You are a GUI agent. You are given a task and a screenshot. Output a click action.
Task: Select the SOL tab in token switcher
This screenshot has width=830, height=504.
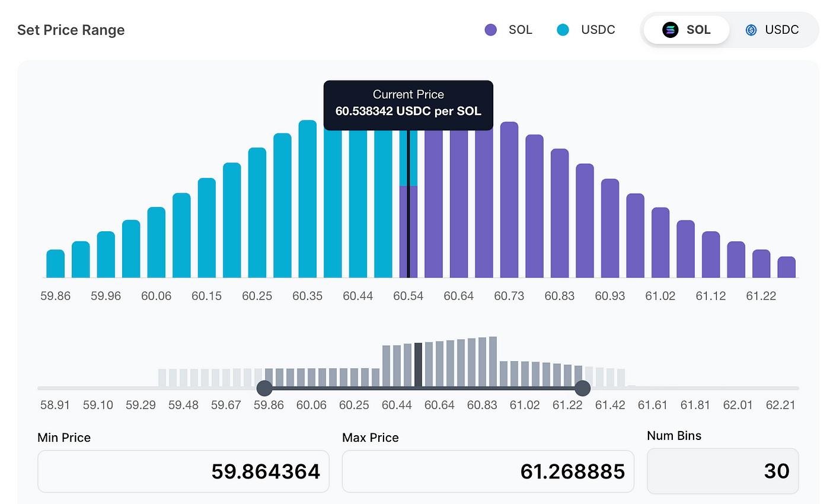[x=686, y=29]
